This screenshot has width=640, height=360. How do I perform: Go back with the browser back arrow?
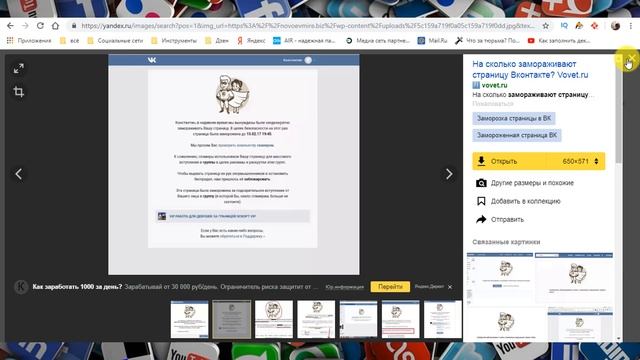click(10, 26)
